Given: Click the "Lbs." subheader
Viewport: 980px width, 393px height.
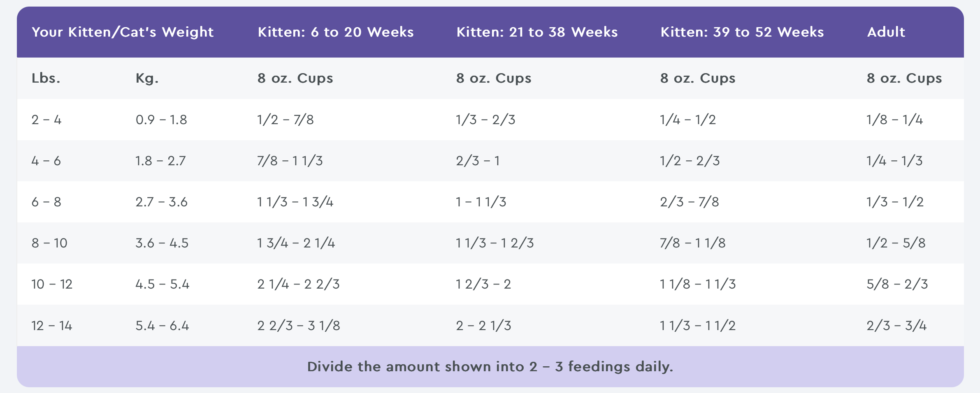Looking at the screenshot, I should coord(46,78).
